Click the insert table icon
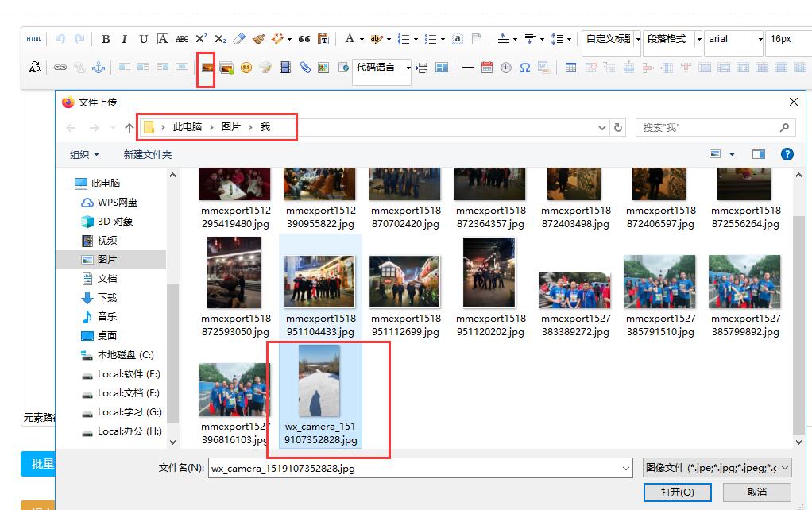This screenshot has height=510, width=812. tap(570, 68)
